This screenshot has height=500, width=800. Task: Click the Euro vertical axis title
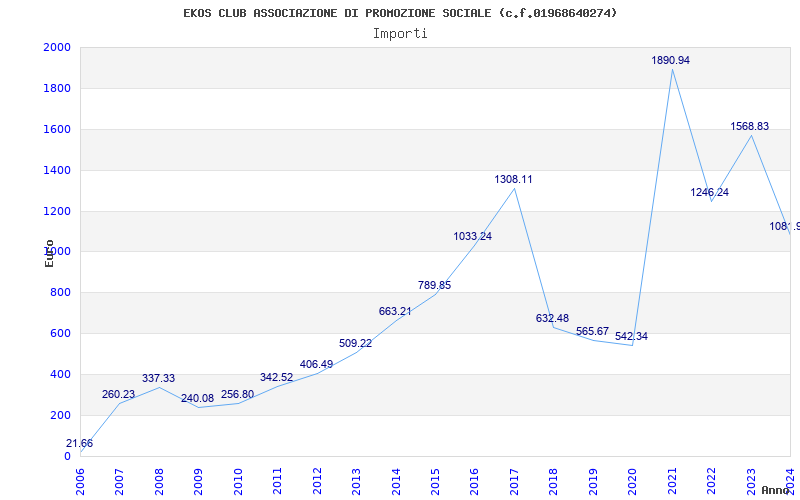49,252
